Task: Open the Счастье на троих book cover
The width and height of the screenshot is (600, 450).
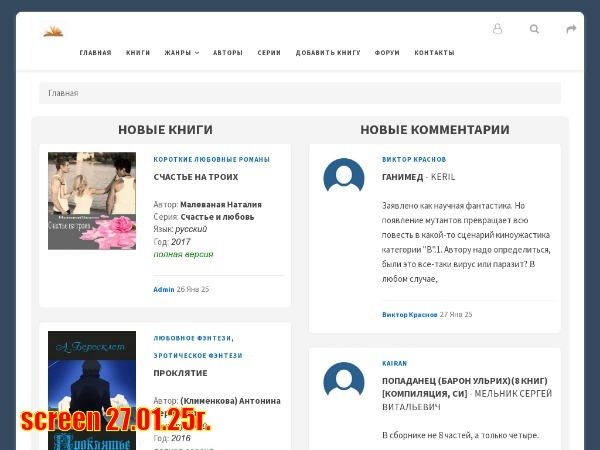Action: pyautogui.click(x=92, y=200)
